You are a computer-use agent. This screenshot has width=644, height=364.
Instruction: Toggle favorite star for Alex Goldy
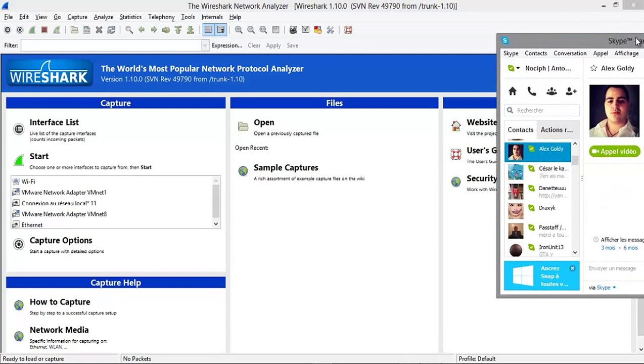click(x=594, y=68)
